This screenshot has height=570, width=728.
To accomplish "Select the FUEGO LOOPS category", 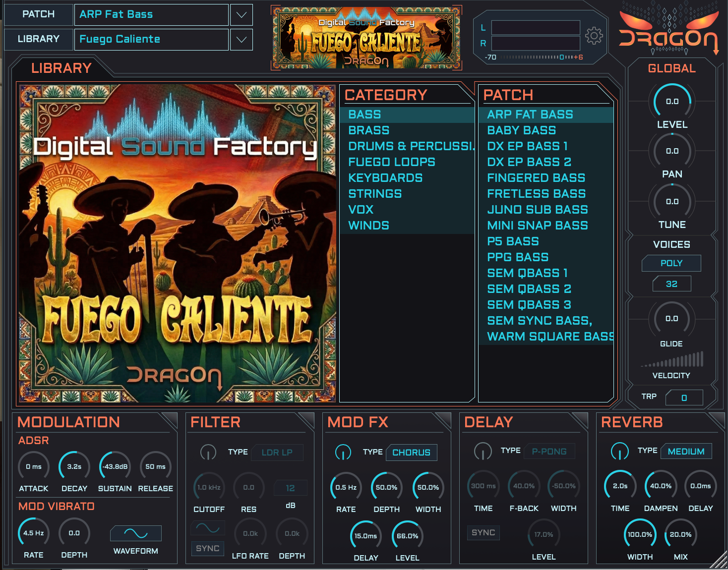I will pos(407,162).
